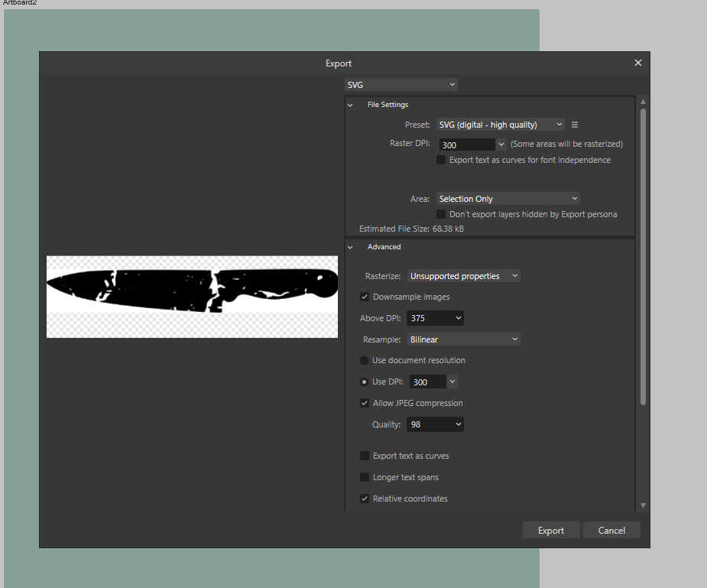Open the Raster DPI dropdown arrow

(x=501, y=145)
